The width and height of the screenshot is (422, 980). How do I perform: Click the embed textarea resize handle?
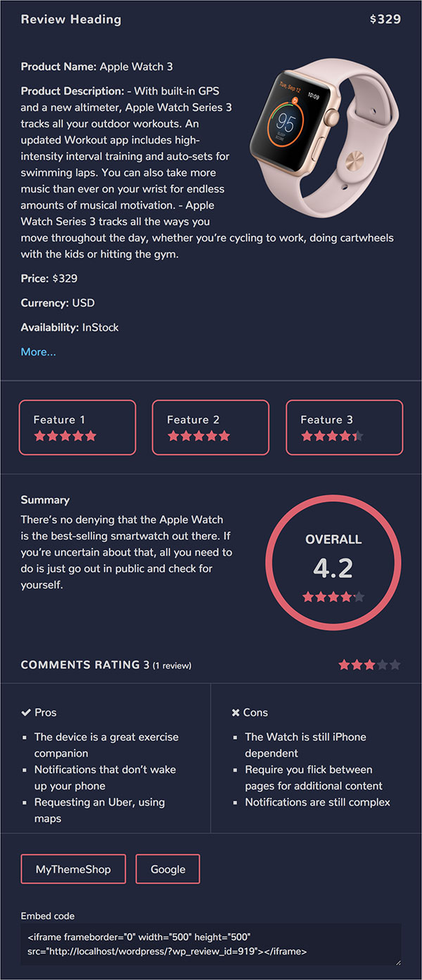coord(397,961)
